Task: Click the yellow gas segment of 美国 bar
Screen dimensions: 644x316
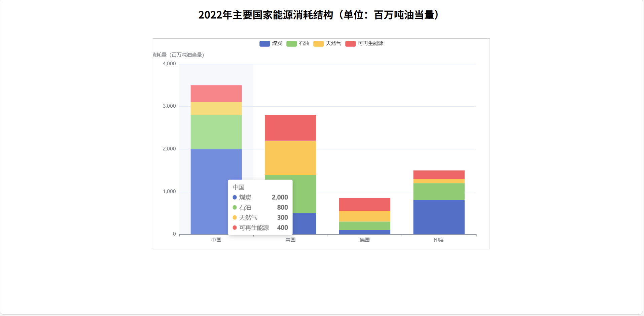Action: (290, 157)
